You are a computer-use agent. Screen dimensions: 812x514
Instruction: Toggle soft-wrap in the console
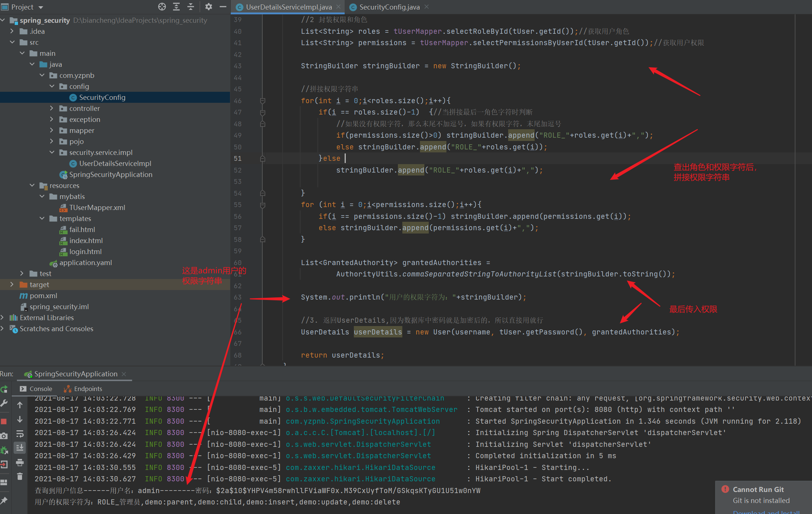[20, 434]
